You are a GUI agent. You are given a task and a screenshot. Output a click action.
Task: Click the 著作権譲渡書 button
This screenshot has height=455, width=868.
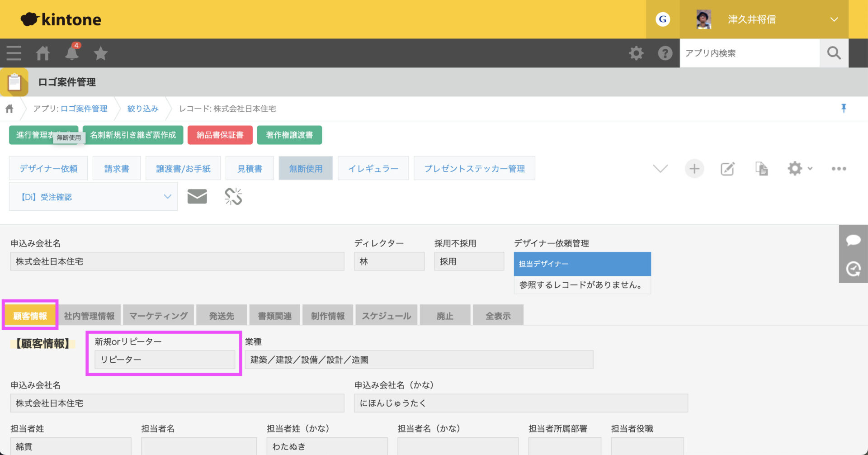coord(289,135)
